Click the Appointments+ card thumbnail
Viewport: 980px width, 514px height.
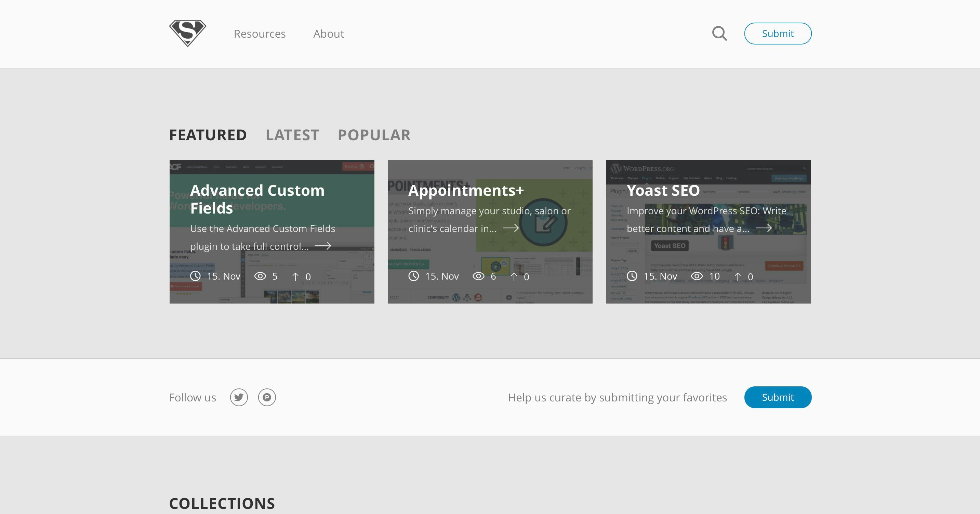[x=490, y=231]
